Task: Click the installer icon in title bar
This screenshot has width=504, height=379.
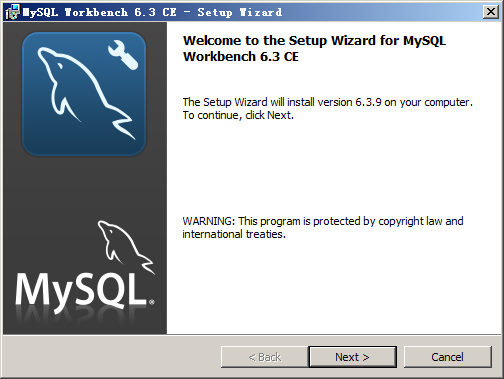Action: [x=13, y=12]
